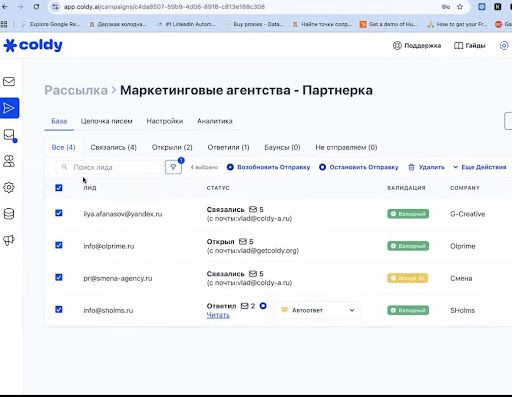Viewport: 512px width, 397px height.
Task: Click the ВАЛИДАЦИЯ column header
Action: [406, 188]
